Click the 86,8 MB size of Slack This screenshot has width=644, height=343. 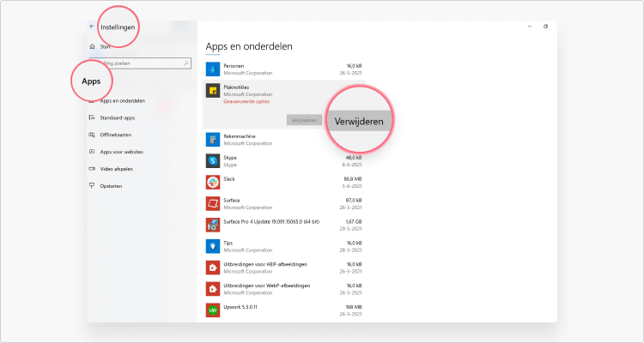(x=354, y=179)
